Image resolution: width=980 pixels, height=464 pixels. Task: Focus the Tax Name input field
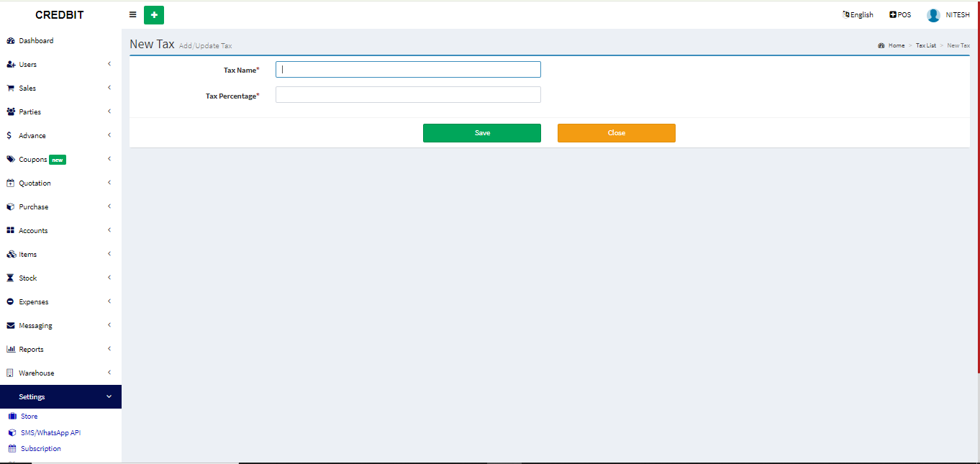coord(408,70)
